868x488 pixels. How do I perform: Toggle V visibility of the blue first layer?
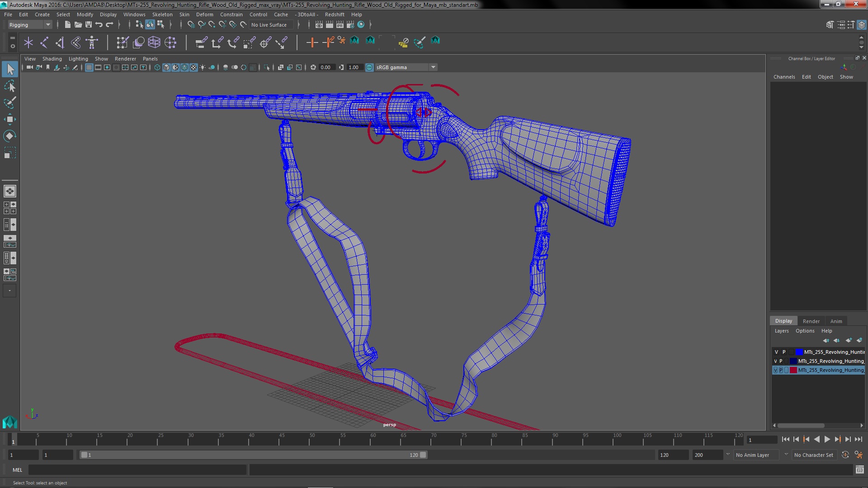(x=776, y=352)
